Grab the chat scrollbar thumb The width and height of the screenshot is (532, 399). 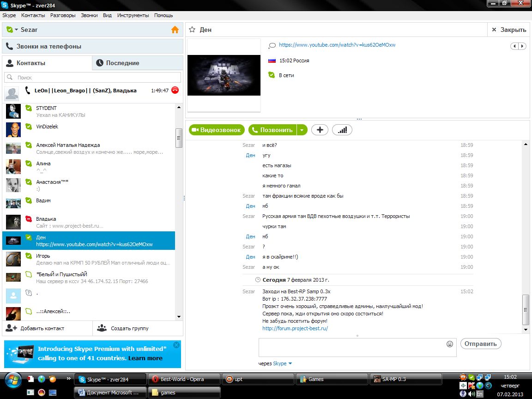tap(526, 310)
